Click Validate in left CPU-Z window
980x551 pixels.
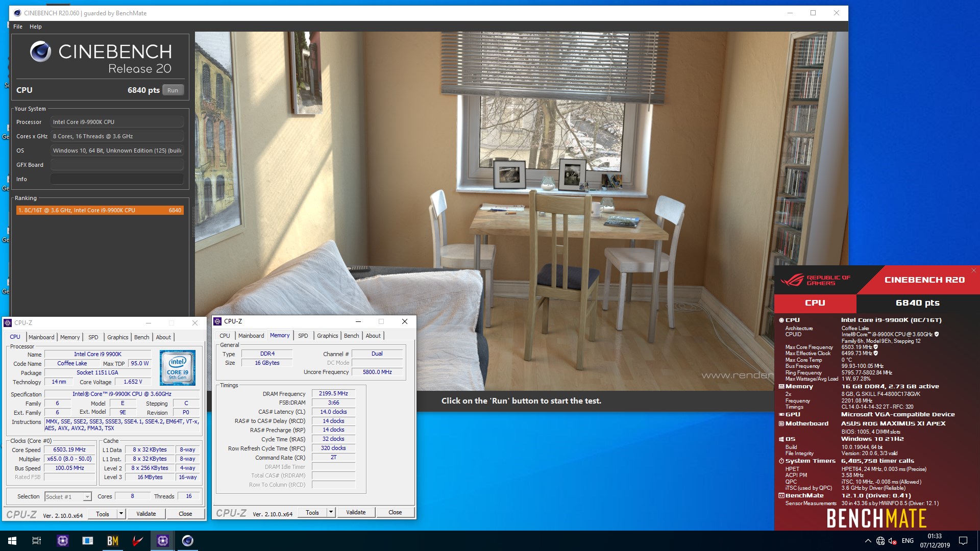(x=146, y=514)
